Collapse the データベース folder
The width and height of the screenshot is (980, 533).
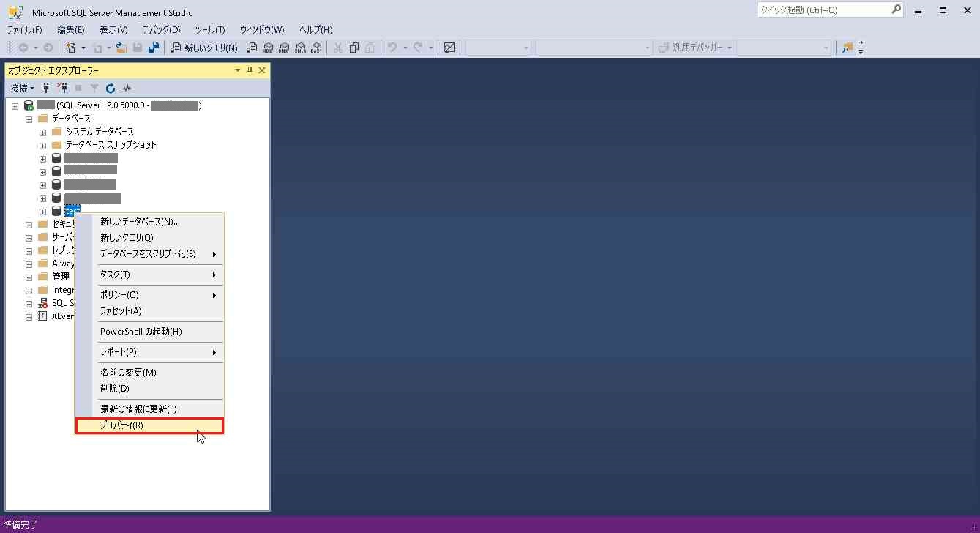[29, 119]
